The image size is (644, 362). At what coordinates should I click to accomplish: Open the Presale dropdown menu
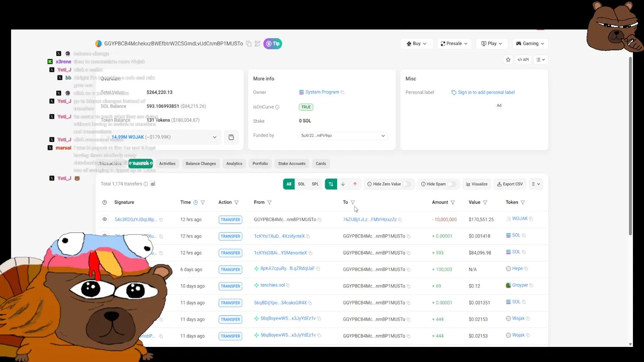coord(454,44)
